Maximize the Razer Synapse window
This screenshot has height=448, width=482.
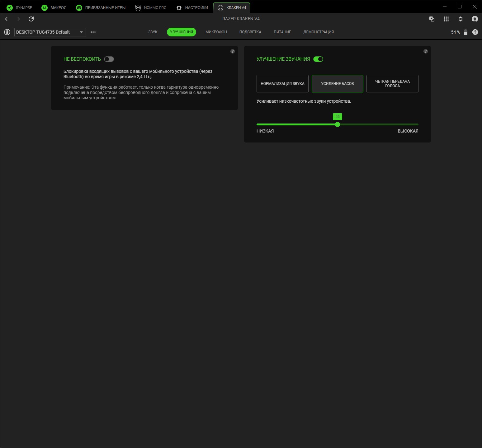point(460,7)
